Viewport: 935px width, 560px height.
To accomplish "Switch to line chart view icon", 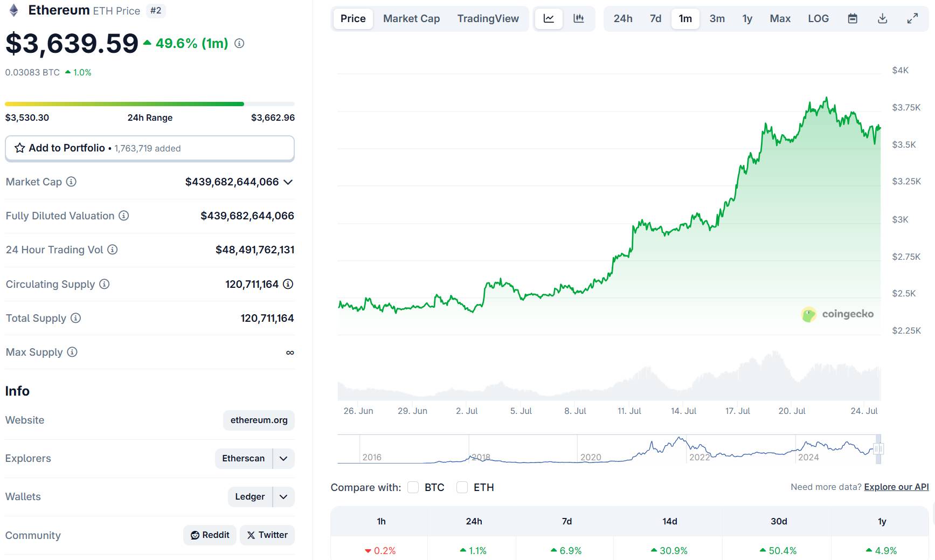I will coord(549,18).
